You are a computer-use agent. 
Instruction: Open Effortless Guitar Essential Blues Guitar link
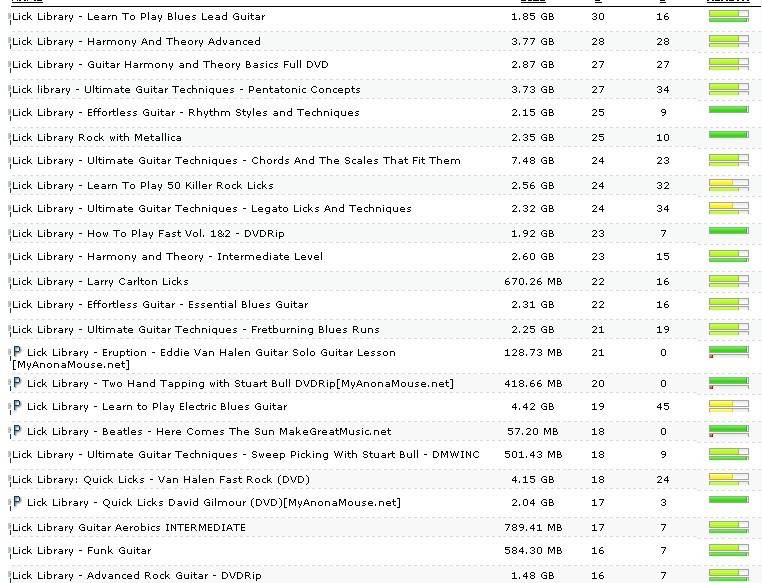(160, 305)
